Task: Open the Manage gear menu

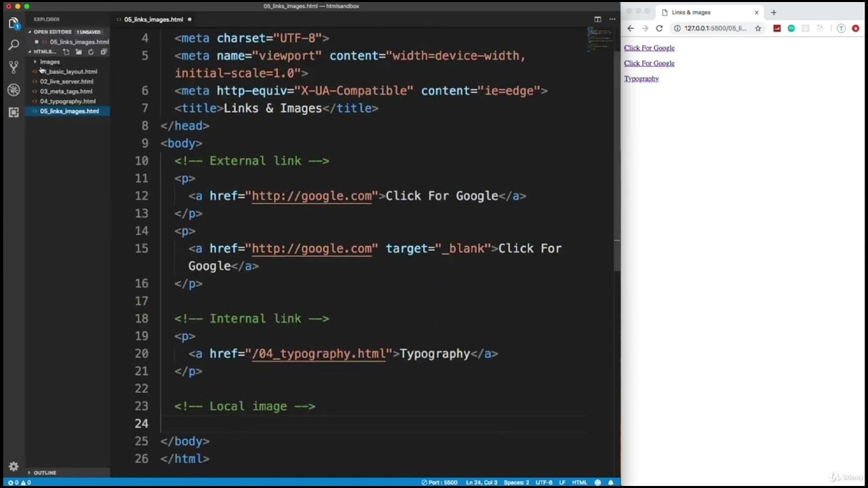Action: click(14, 466)
